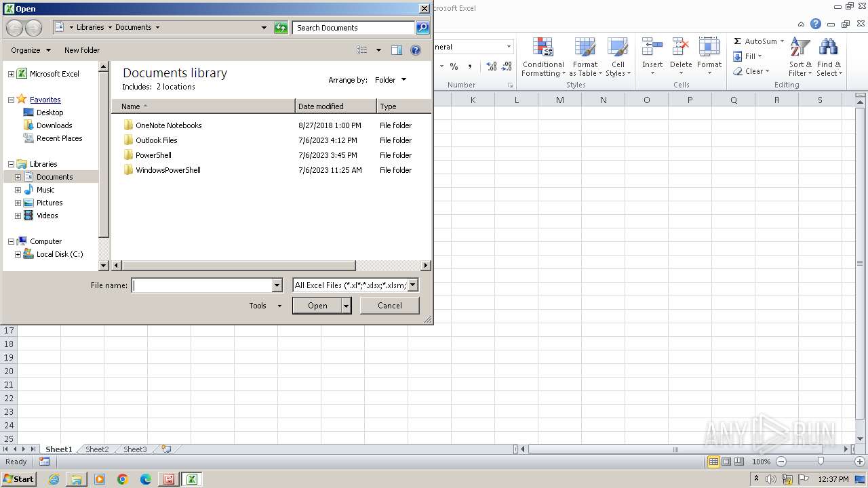This screenshot has width=868, height=488.
Task: Open the Arrange by Folder dropdown
Action: (x=391, y=80)
